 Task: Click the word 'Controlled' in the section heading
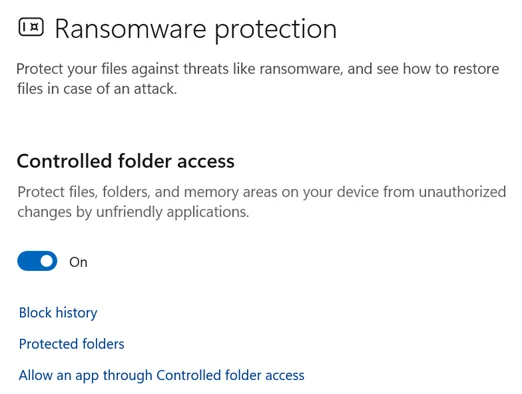click(x=65, y=161)
